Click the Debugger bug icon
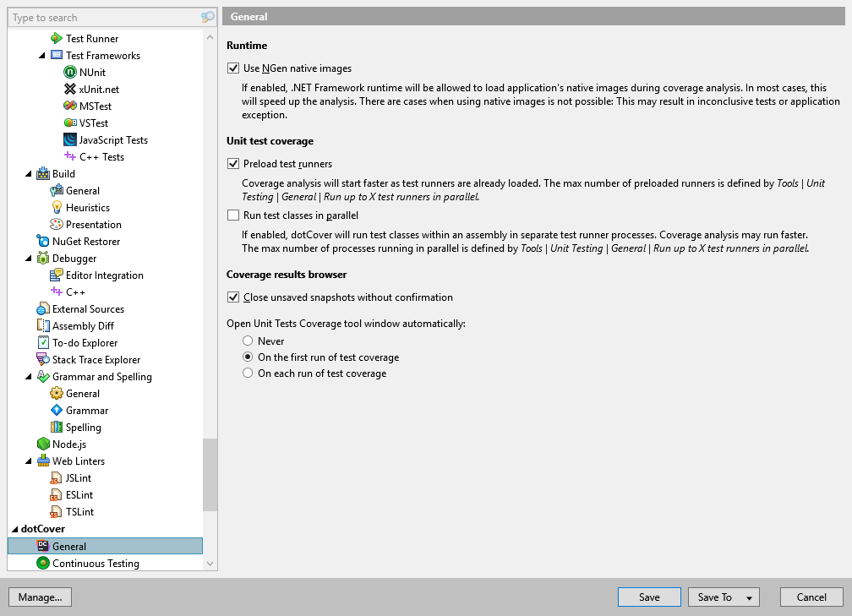The width and height of the screenshot is (852, 616). point(43,258)
